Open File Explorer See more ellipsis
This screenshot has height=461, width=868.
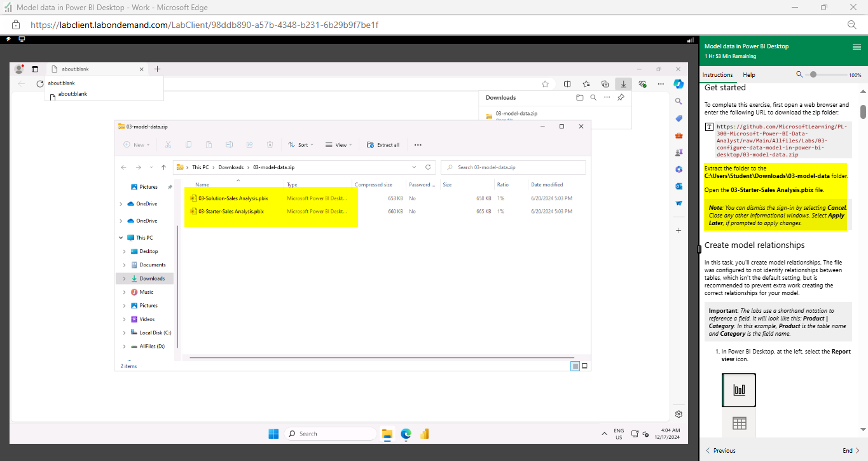coord(418,145)
